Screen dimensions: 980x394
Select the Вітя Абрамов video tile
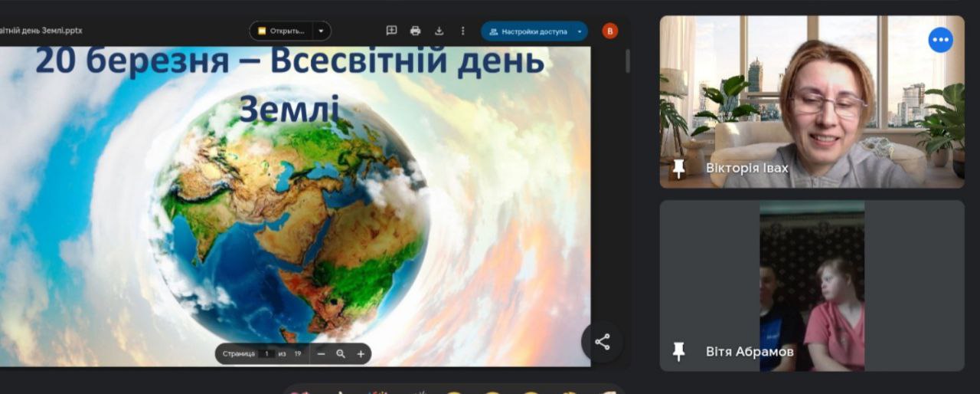click(x=812, y=286)
